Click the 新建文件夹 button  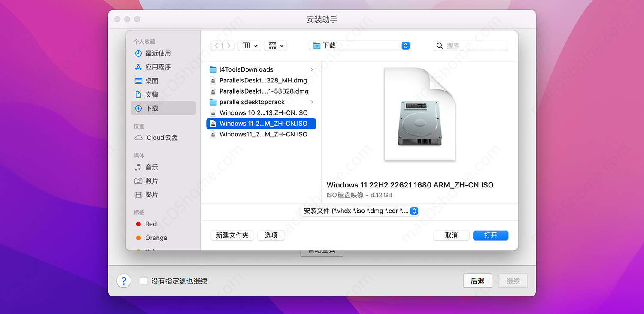point(232,235)
